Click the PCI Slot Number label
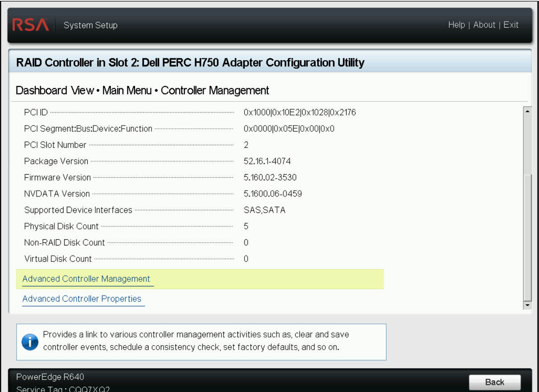Image resolution: width=539 pixels, height=392 pixels. tap(55, 145)
